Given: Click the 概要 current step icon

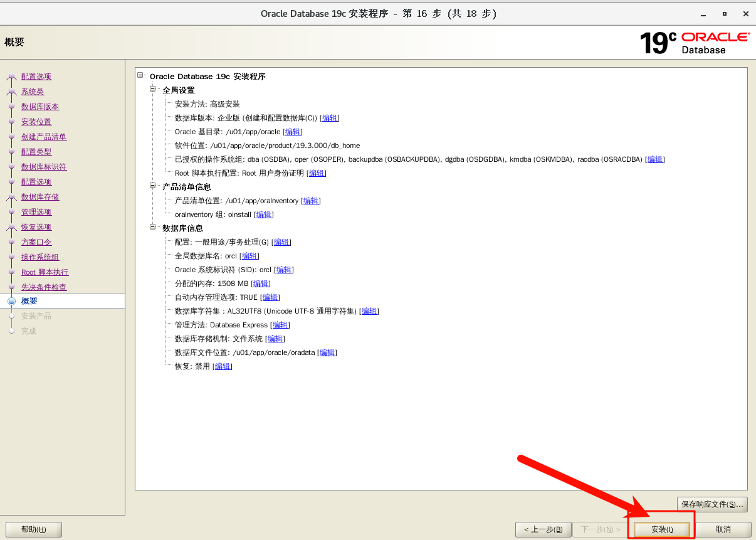Looking at the screenshot, I should [11, 302].
